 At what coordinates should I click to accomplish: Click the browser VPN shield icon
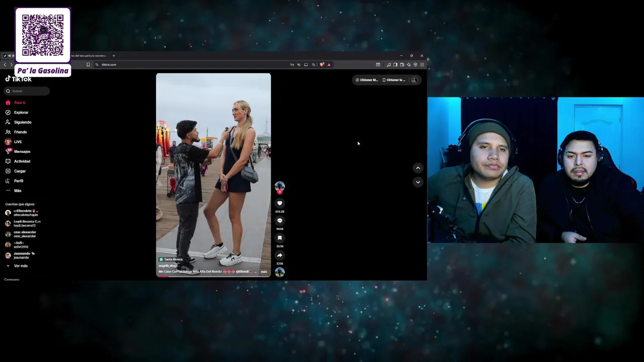415,64
